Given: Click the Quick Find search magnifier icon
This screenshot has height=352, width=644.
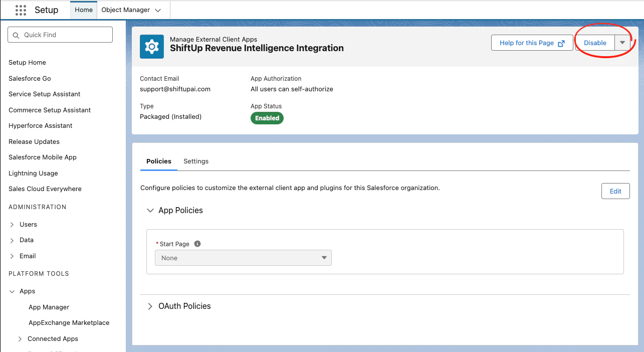Looking at the screenshot, I should (17, 35).
